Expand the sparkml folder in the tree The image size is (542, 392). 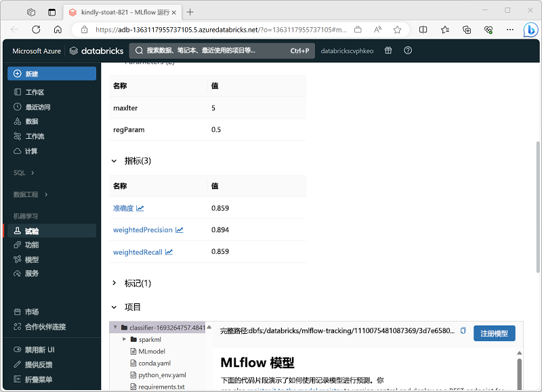(124, 339)
